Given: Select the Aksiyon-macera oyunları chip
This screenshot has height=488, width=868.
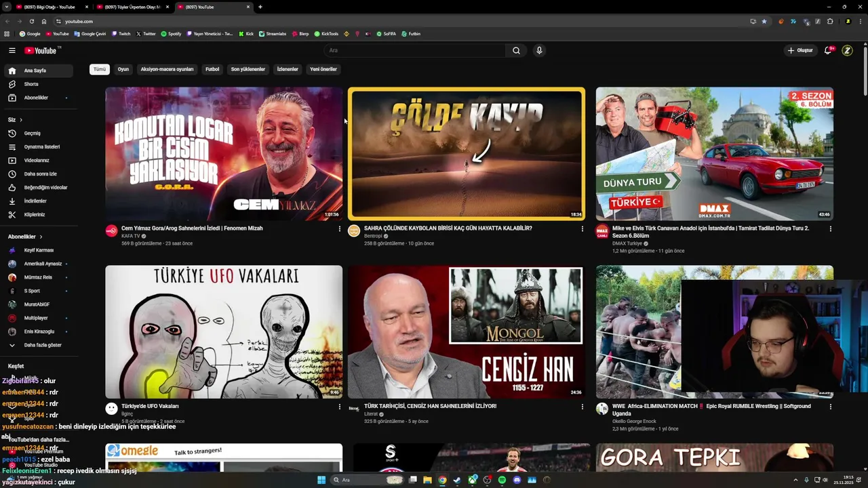Looking at the screenshot, I should click(x=167, y=69).
